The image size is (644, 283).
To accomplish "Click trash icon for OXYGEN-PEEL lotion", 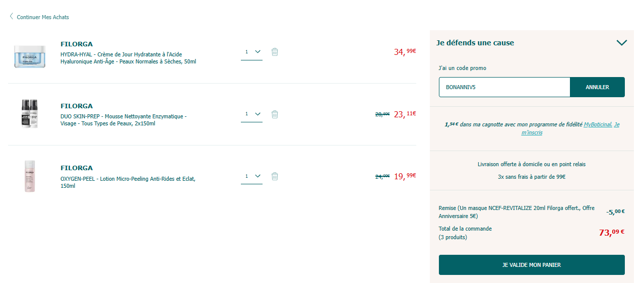I will pos(275,176).
